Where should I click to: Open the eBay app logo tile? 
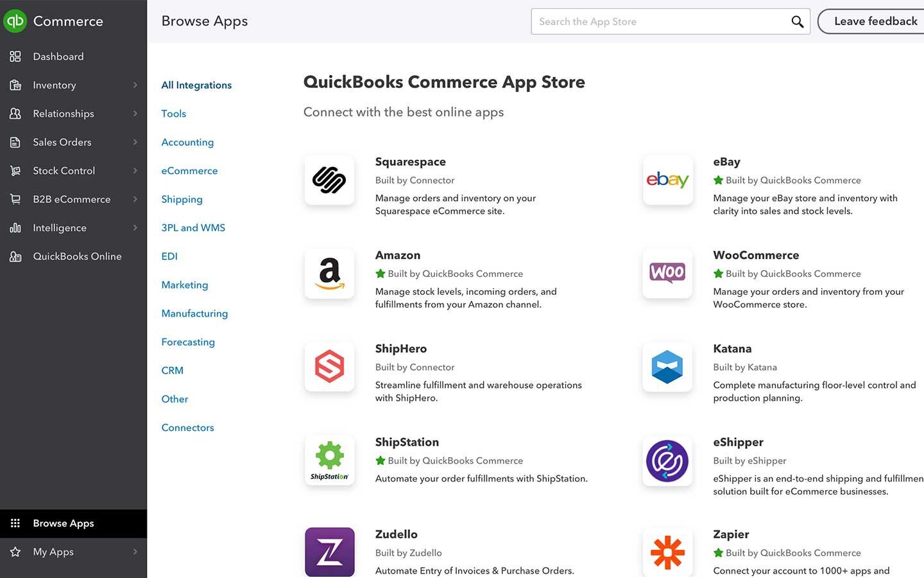pos(667,180)
